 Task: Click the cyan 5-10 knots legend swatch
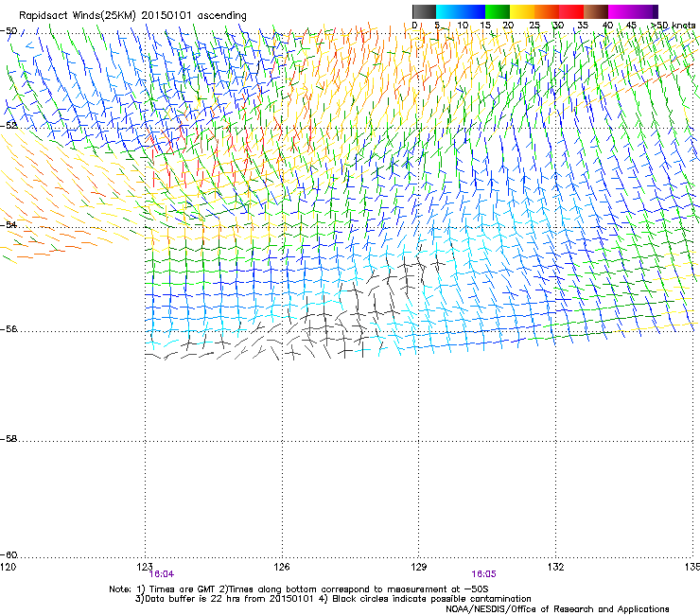tap(448, 11)
